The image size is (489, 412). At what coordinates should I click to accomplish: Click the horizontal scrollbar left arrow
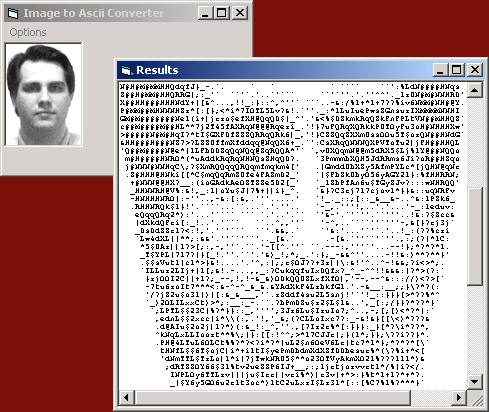point(126,397)
